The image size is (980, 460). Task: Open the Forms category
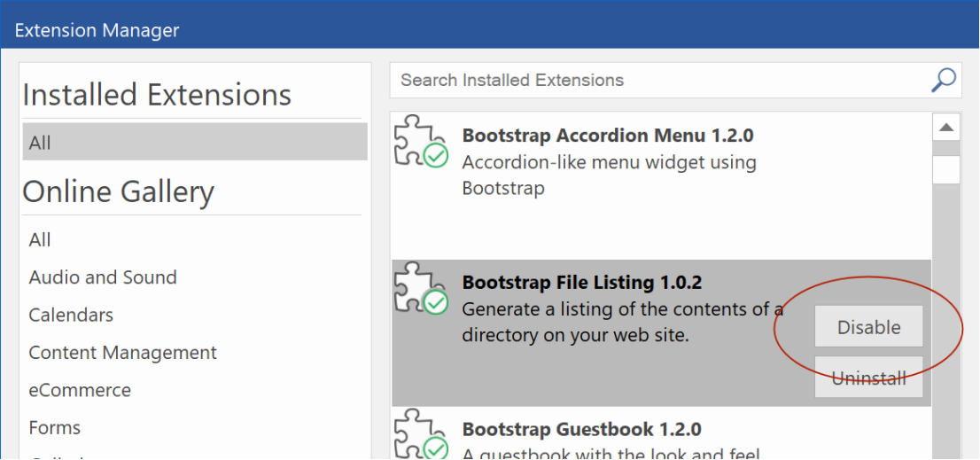[x=55, y=427]
